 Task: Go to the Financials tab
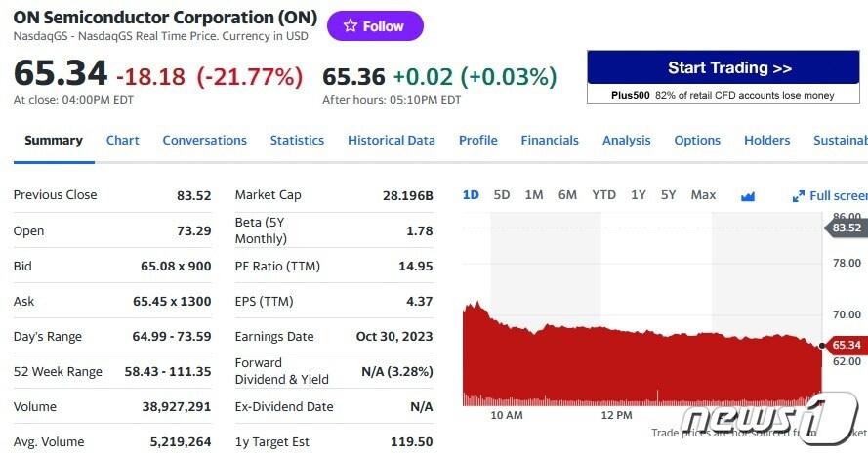tap(550, 141)
